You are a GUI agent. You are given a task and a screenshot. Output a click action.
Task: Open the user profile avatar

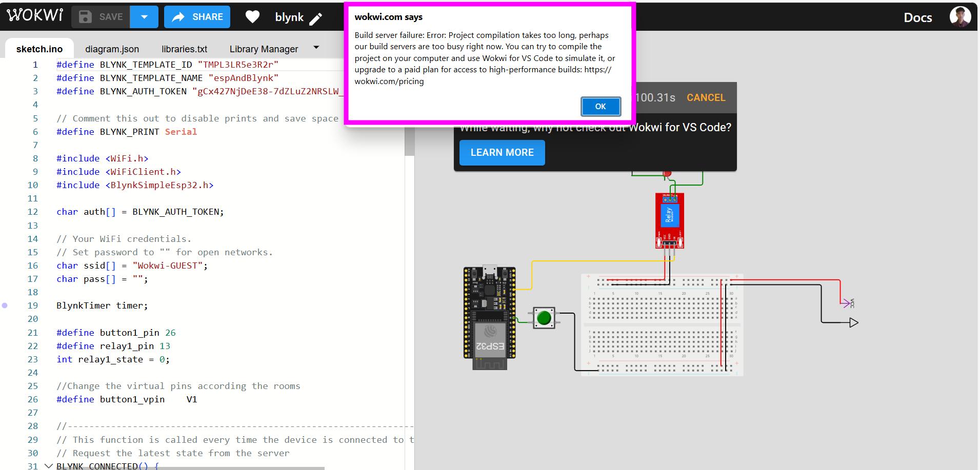click(960, 17)
